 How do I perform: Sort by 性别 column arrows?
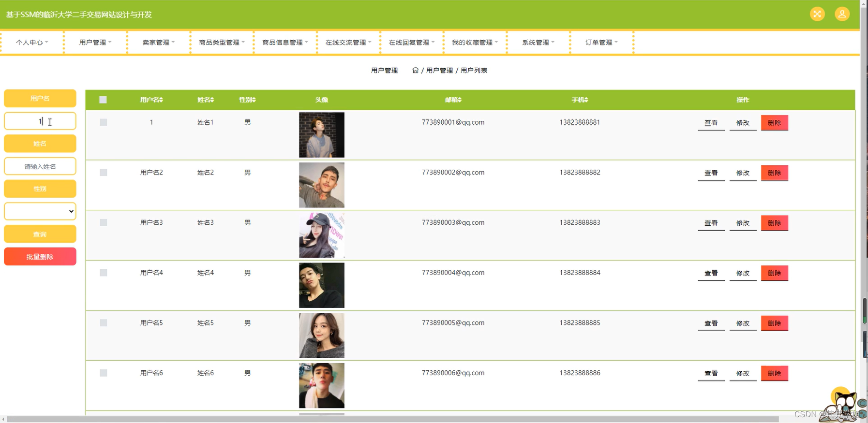pyautogui.click(x=254, y=100)
